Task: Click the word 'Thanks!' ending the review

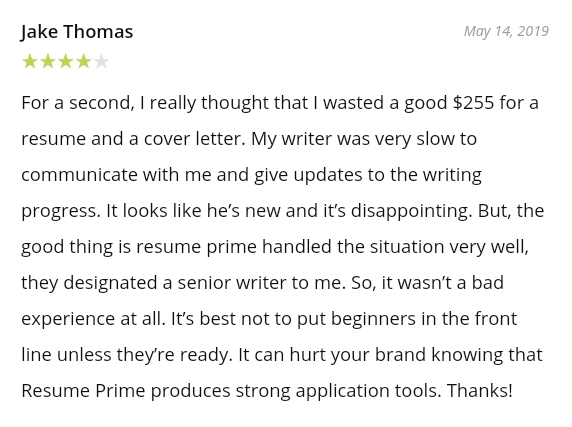Action: pos(480,391)
